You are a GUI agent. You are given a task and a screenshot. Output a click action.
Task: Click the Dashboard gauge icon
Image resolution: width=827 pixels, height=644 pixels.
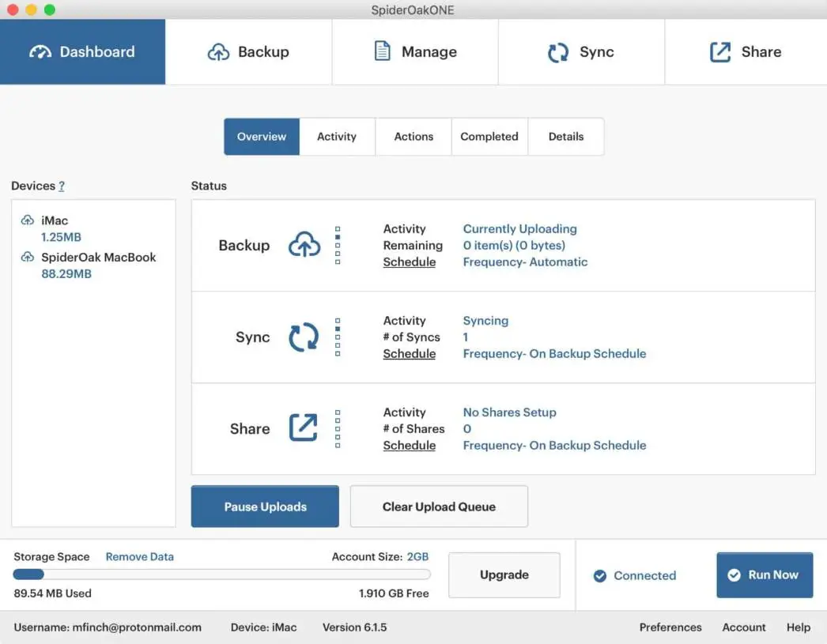point(40,51)
